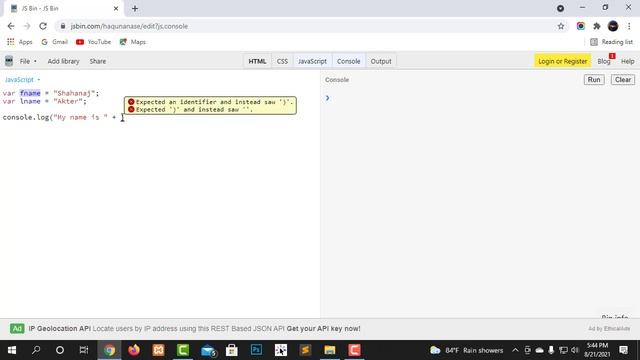
Task: Click the JS Bin logo icon
Action: 9,61
